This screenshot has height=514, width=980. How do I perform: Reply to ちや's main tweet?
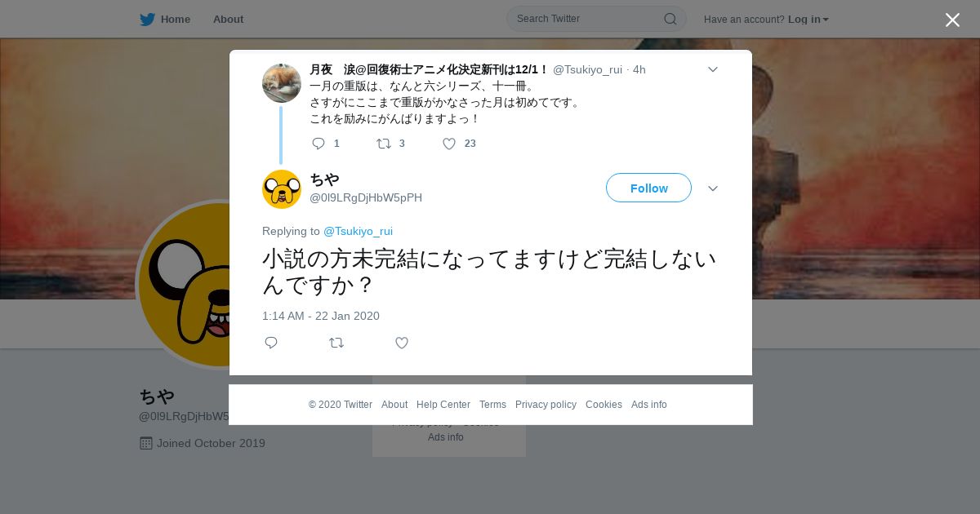pyautogui.click(x=271, y=343)
